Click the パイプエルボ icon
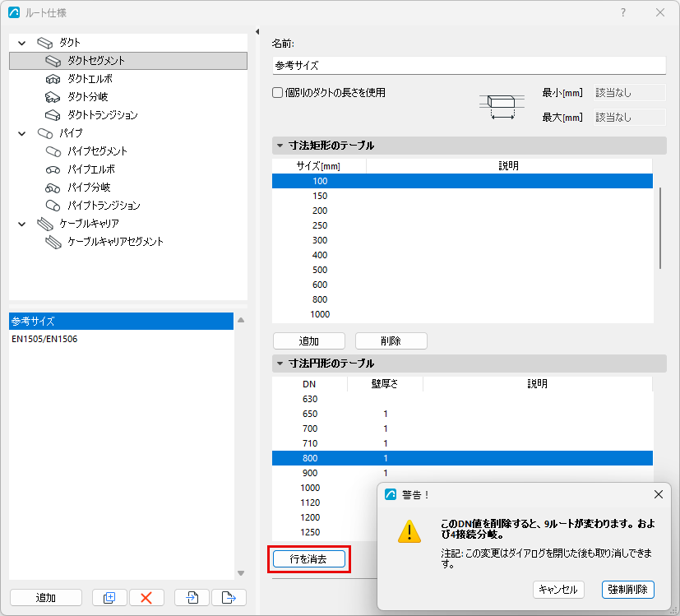This screenshot has height=616, width=680. pos(53,169)
